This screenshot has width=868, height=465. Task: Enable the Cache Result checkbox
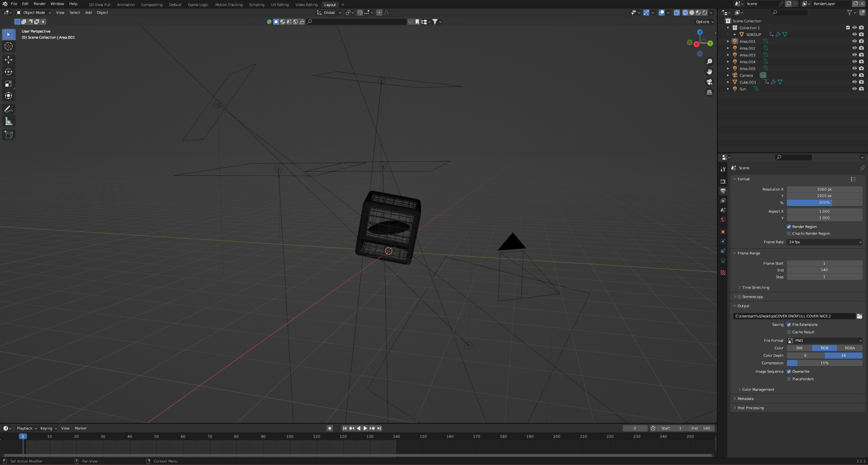[x=789, y=332]
